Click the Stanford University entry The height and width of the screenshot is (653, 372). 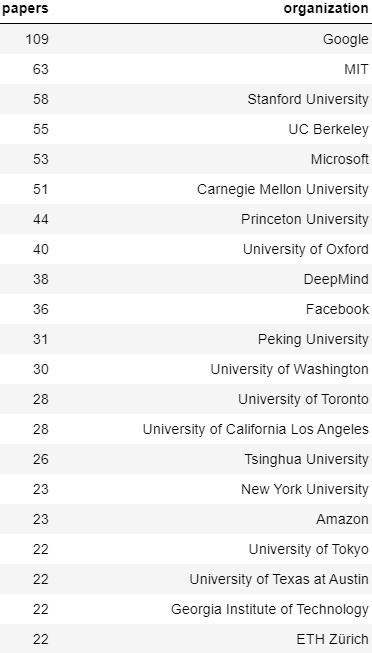(308, 99)
